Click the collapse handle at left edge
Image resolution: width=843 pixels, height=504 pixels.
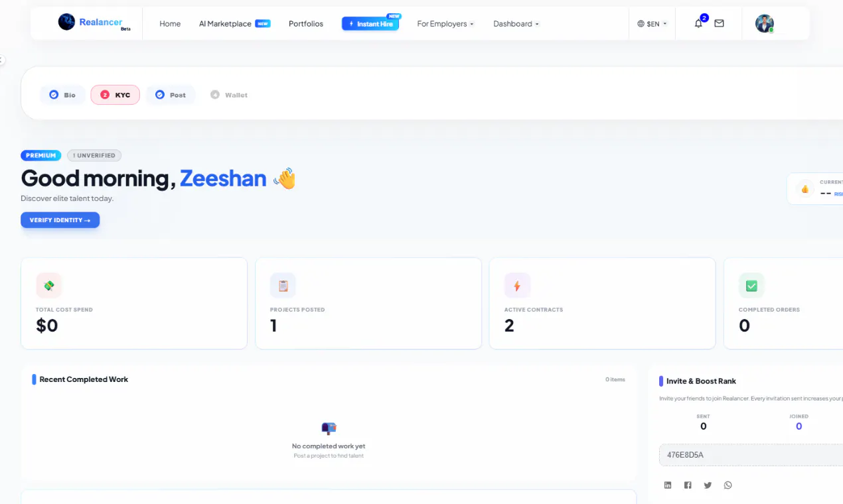tap(2, 60)
